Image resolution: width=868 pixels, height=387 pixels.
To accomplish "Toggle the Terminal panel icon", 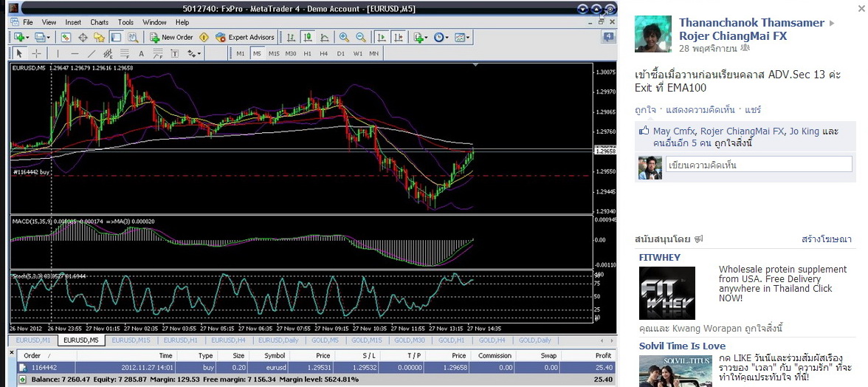I will [116, 38].
